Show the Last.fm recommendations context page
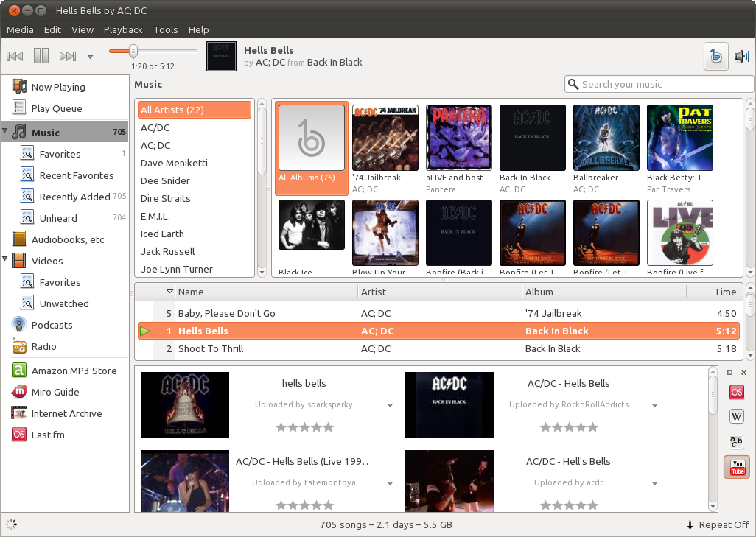Image resolution: width=756 pixels, height=537 pixels. [737, 392]
